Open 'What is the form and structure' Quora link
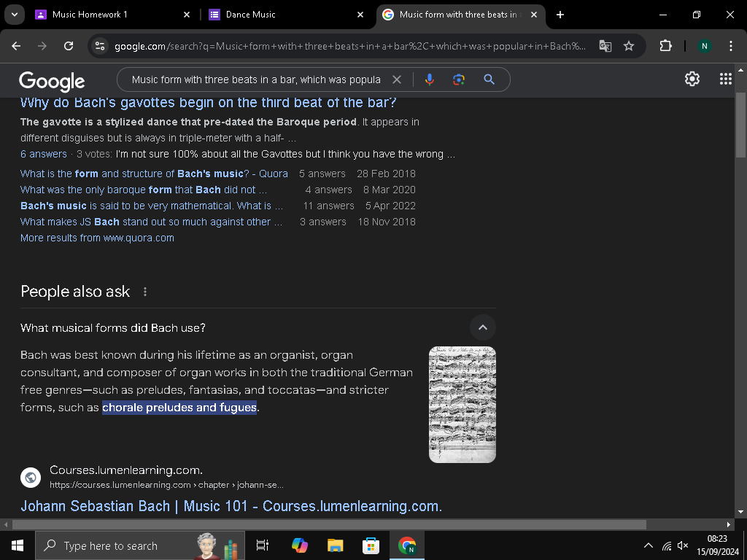 (154, 174)
